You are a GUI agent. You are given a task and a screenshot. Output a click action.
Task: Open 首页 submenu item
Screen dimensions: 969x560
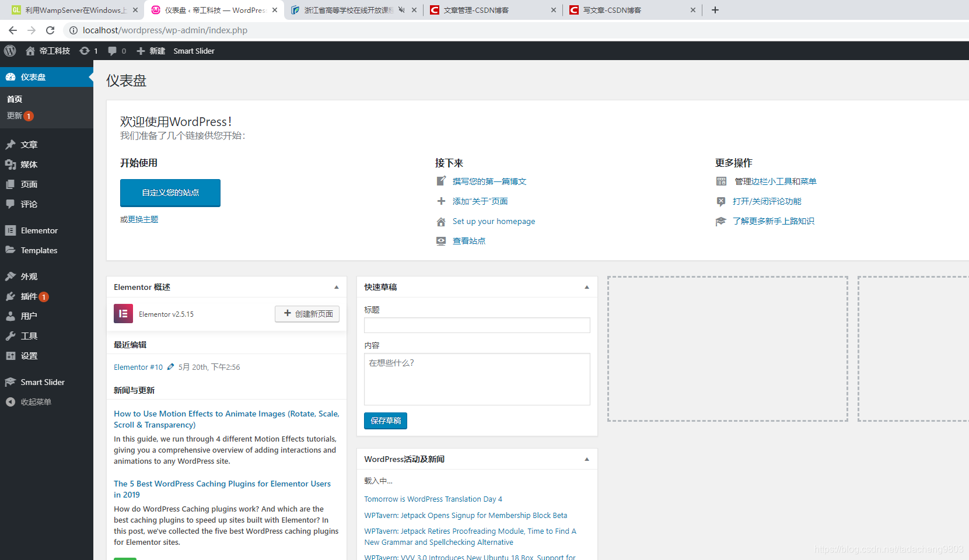[x=15, y=99]
